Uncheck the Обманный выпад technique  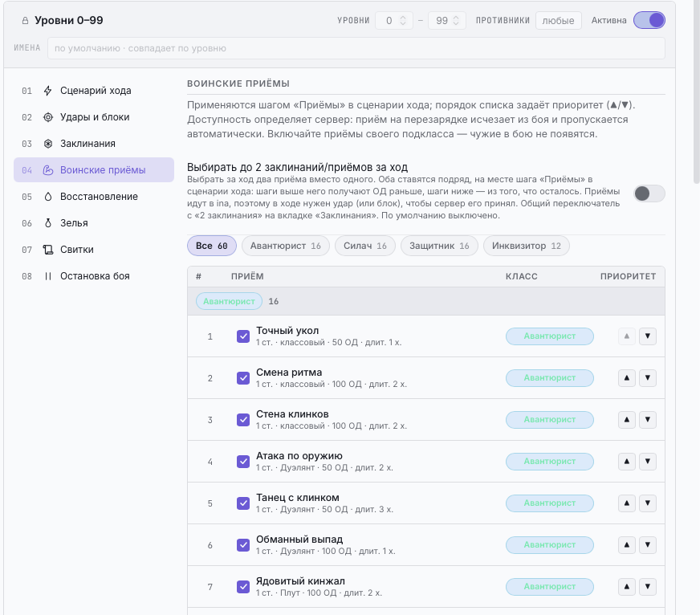click(243, 545)
